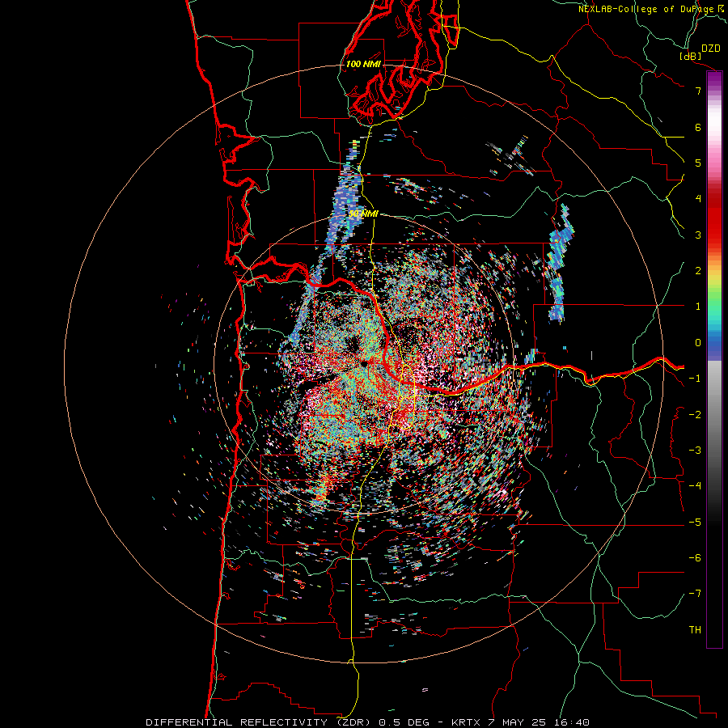Screen dimensions: 728x728
Task: Click the 1 value on the dB scale
Action: [x=698, y=307]
